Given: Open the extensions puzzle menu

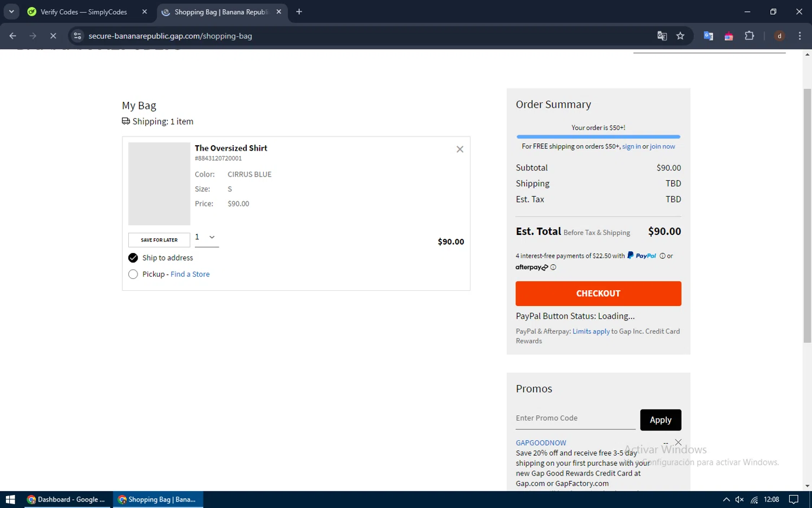Looking at the screenshot, I should 749,36.
